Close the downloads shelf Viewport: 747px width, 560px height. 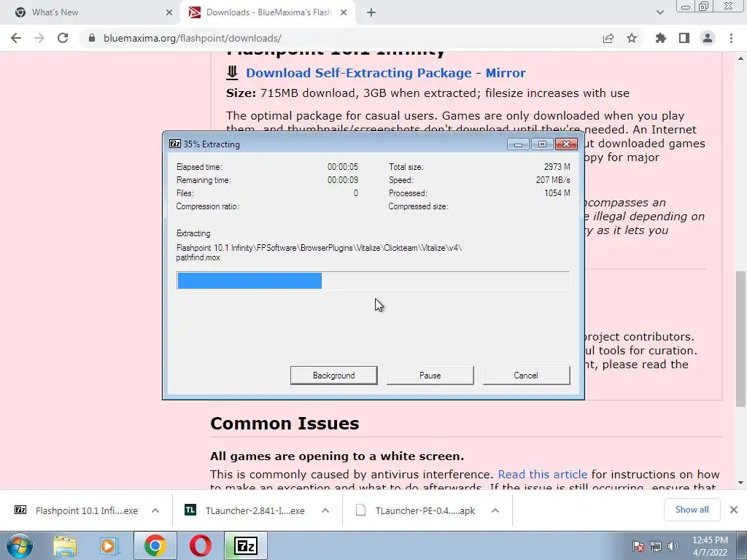tap(734, 510)
